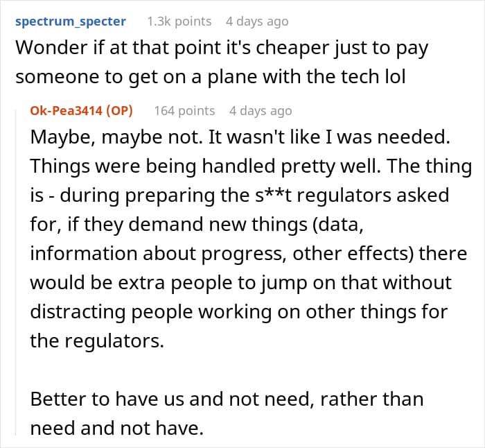This screenshot has width=485, height=448.
Task: Click the line "Better to have us and not need"
Action: (227, 399)
